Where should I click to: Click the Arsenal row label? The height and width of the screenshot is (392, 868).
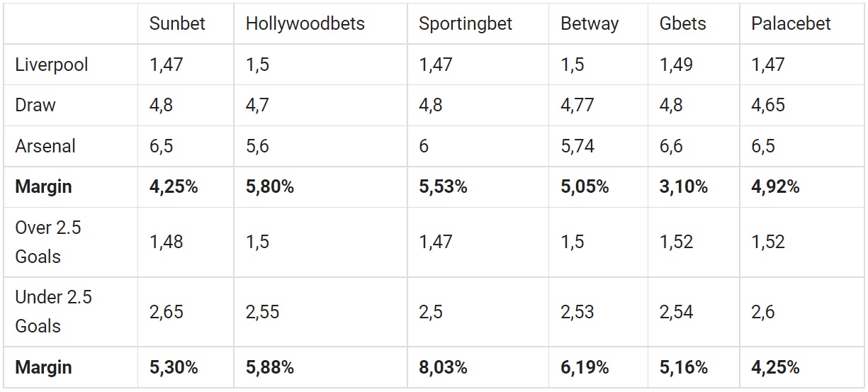coord(45,146)
